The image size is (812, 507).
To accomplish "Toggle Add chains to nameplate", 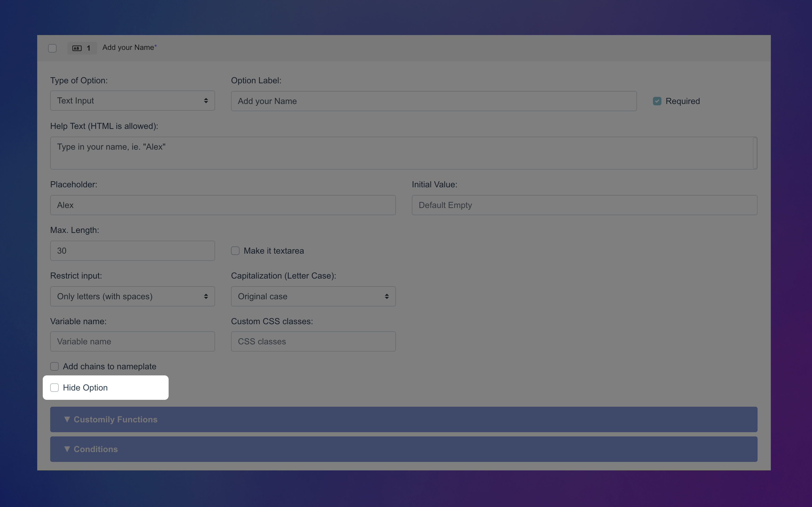I will (x=54, y=366).
